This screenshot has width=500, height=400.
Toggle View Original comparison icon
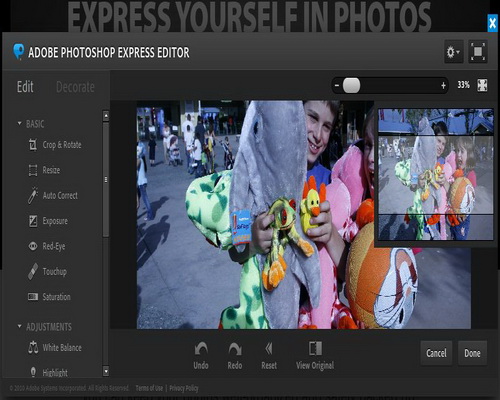click(x=315, y=348)
